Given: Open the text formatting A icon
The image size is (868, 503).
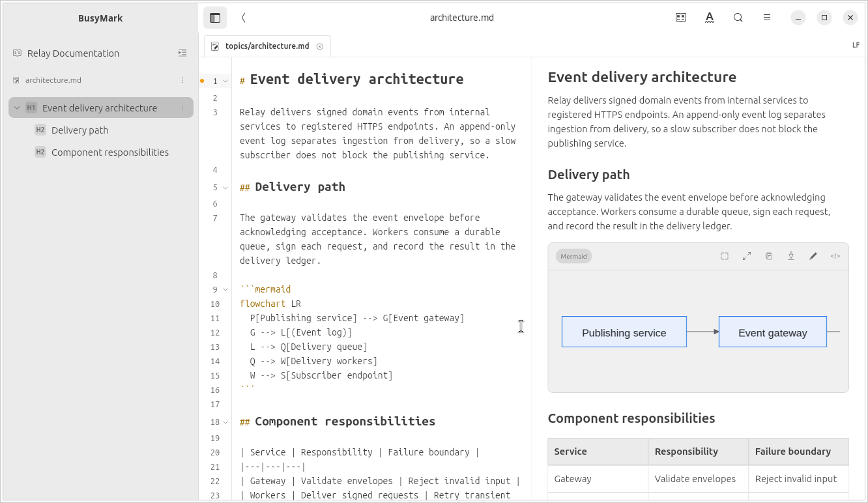Looking at the screenshot, I should tap(710, 18).
